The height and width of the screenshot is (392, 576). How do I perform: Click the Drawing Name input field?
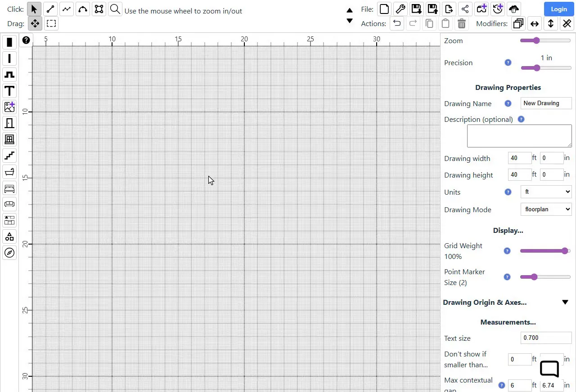point(546,103)
